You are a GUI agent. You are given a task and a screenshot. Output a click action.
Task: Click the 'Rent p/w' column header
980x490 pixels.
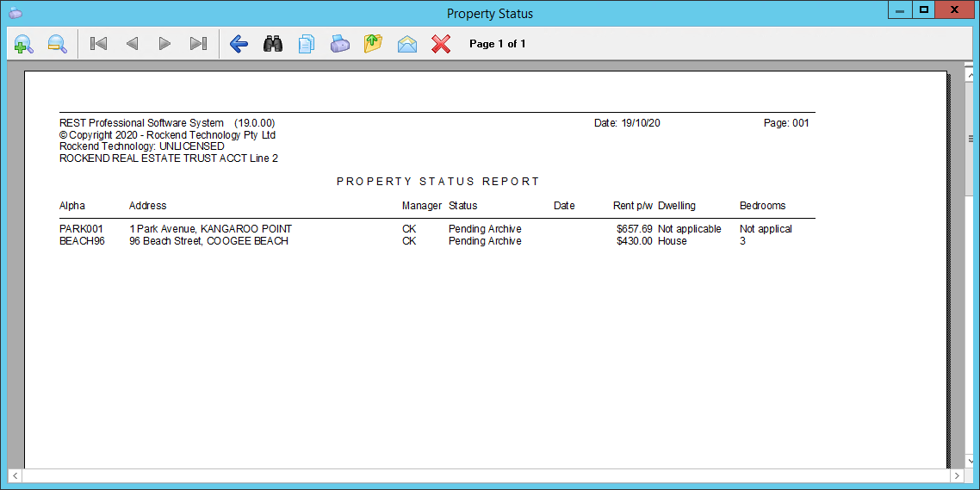(x=632, y=206)
